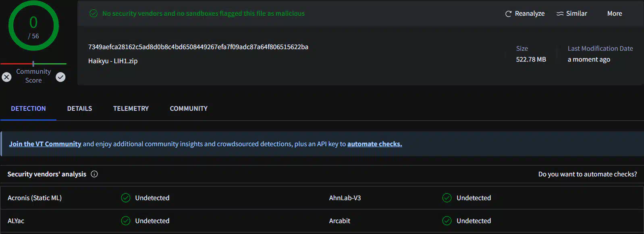Select the Community tab

189,108
